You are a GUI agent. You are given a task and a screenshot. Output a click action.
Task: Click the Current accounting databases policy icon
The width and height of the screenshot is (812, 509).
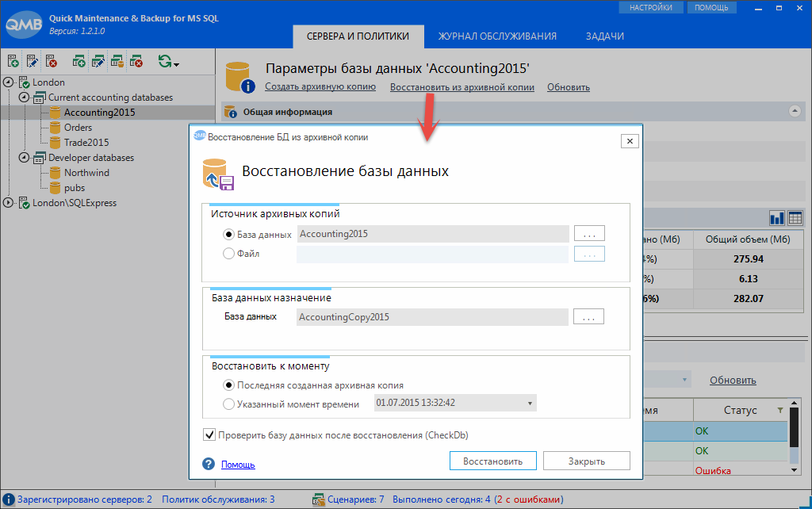[40, 98]
